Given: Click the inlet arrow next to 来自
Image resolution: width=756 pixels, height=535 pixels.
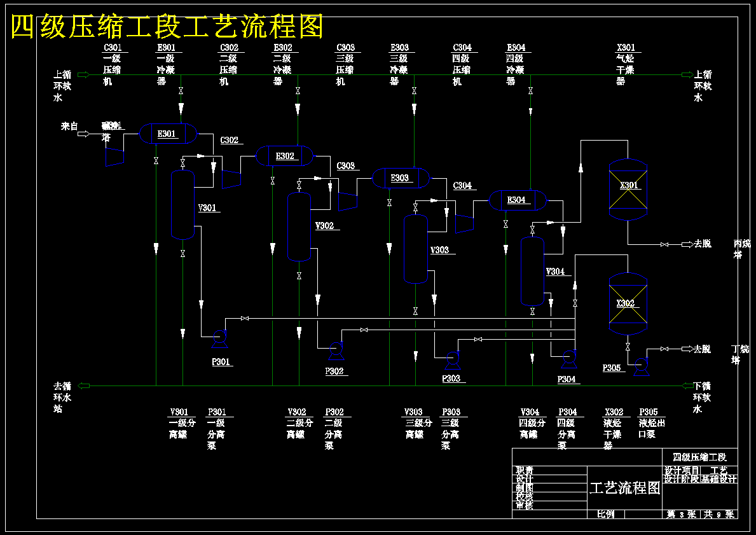Looking at the screenshot, I should click(83, 134).
